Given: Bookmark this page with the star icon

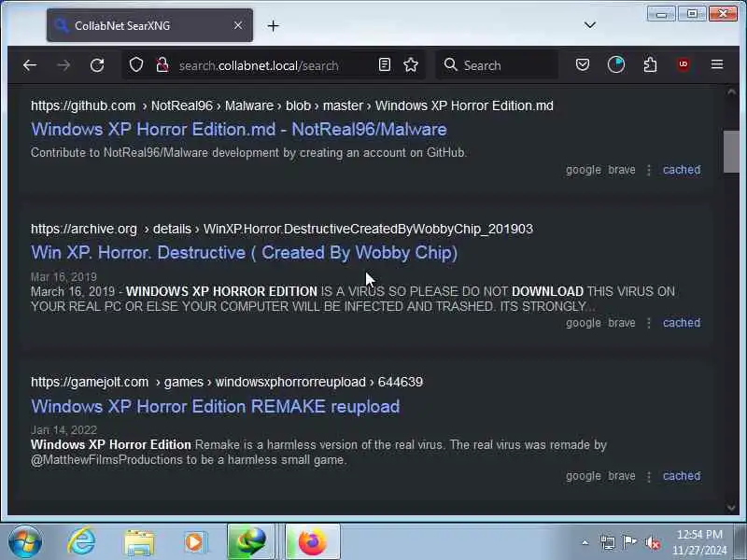Looking at the screenshot, I should (411, 64).
